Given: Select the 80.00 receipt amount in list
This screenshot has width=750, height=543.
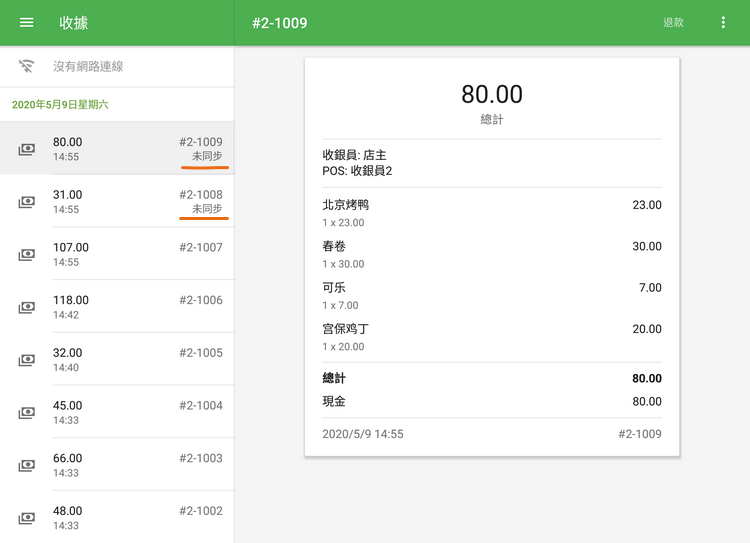Looking at the screenshot, I should tap(67, 142).
